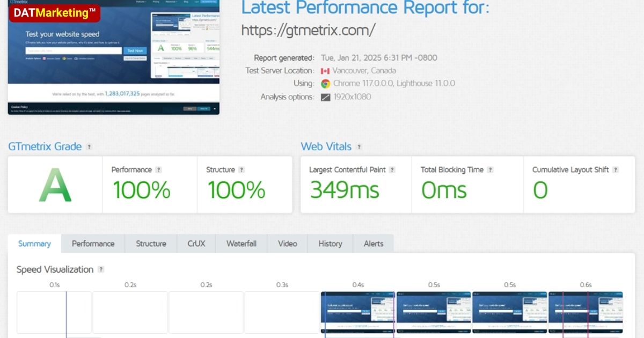Click the Canada flag icon
This screenshot has width=644, height=338.
(325, 71)
